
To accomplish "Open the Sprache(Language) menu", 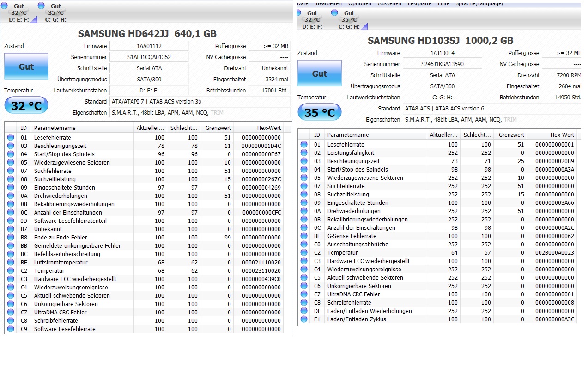I will pos(479,3).
